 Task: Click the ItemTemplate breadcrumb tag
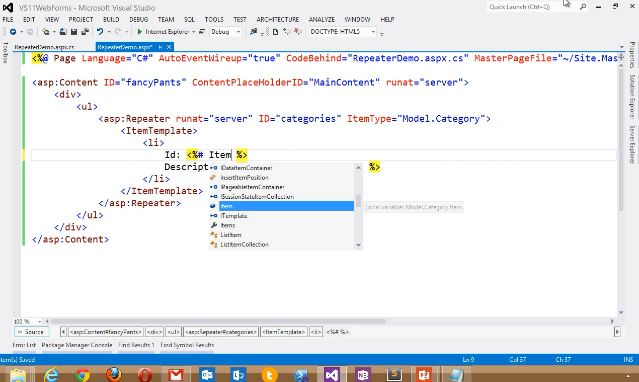click(x=284, y=332)
